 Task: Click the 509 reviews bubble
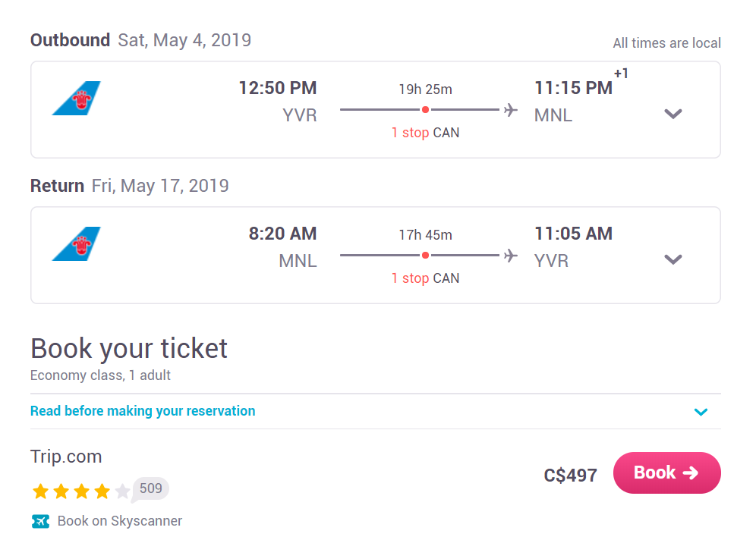[x=150, y=489]
